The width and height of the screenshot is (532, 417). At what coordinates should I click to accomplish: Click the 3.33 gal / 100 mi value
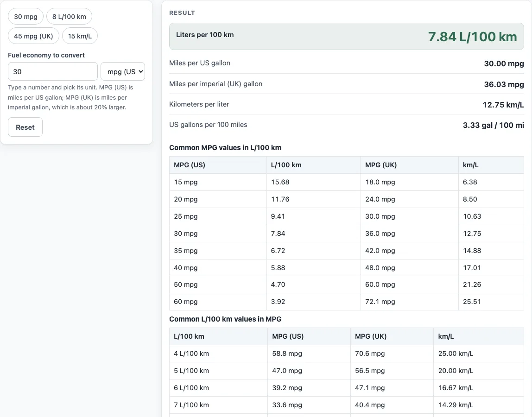click(494, 125)
